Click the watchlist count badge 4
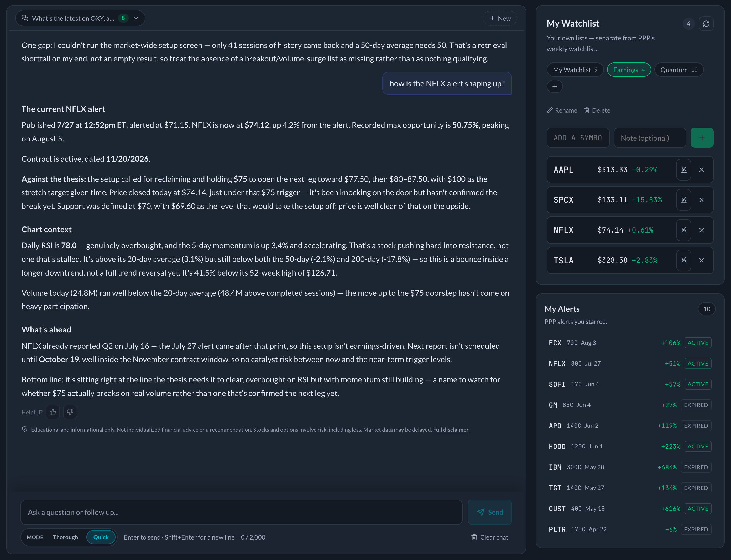731x560 pixels. click(688, 24)
